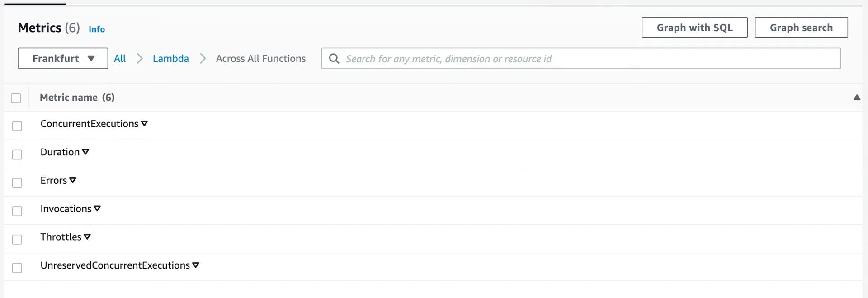The width and height of the screenshot is (868, 298).
Task: Expand options for the Invocations metric
Action: point(97,209)
